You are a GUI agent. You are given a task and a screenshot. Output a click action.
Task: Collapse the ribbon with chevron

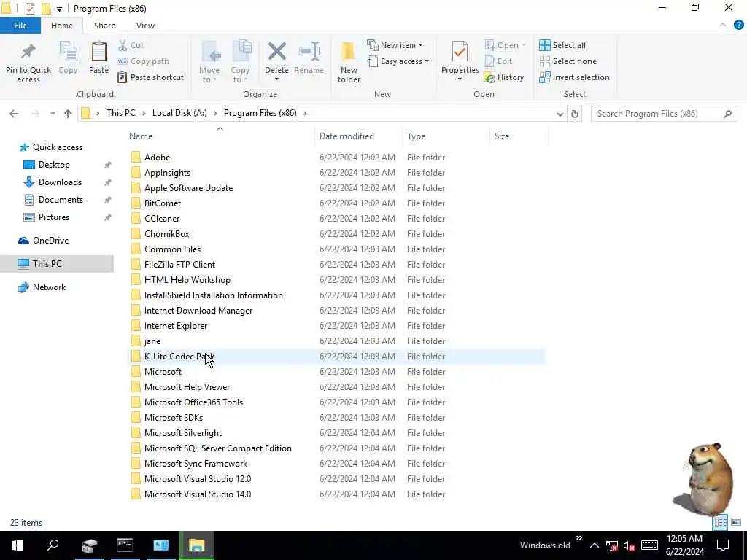point(723,26)
